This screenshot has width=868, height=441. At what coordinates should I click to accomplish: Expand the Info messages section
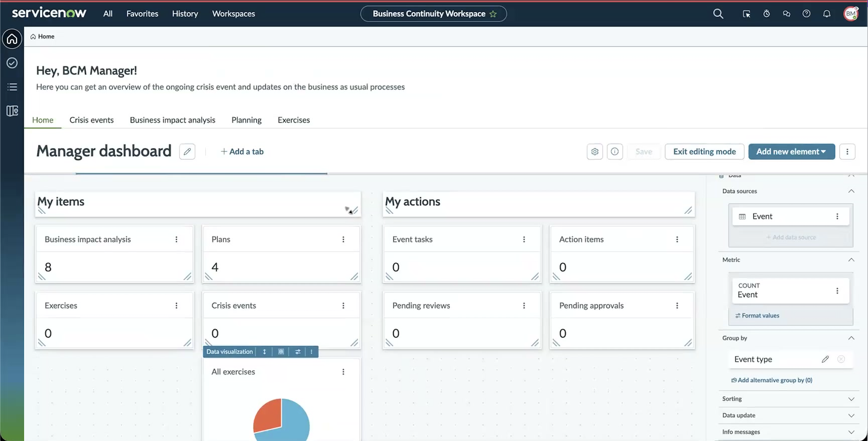point(851,432)
